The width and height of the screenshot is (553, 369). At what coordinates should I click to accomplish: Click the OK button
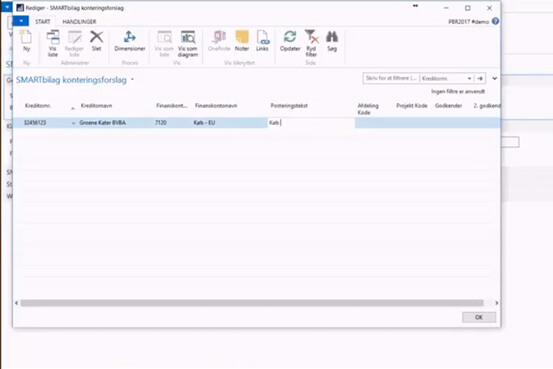479,317
